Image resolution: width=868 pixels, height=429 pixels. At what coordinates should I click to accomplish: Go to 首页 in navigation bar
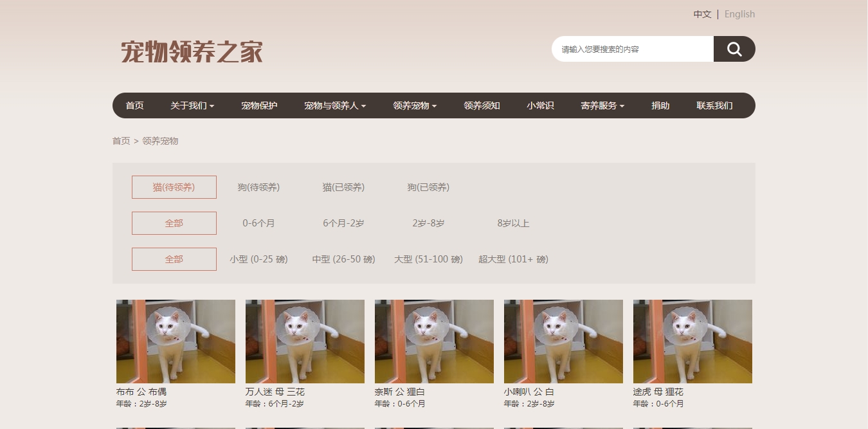click(x=134, y=105)
